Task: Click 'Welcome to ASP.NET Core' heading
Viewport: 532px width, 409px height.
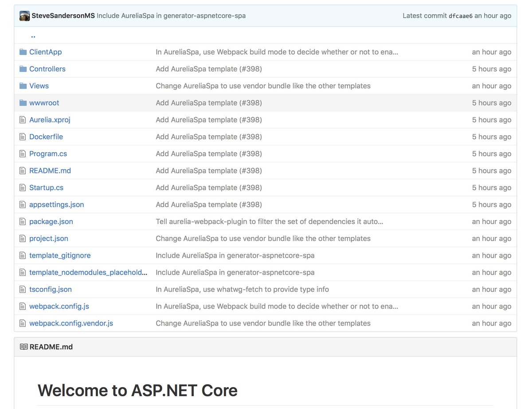Action: coord(137,390)
